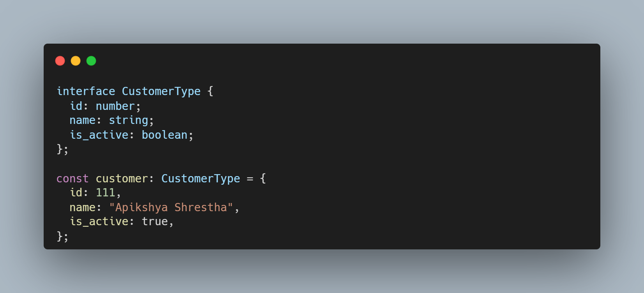Click CustomerType in the const declaration
Screen dimensions: 644x293
click(200, 178)
